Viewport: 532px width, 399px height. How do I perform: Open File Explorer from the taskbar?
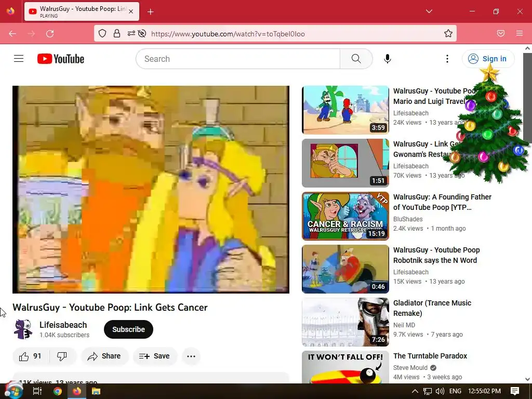[96, 391]
